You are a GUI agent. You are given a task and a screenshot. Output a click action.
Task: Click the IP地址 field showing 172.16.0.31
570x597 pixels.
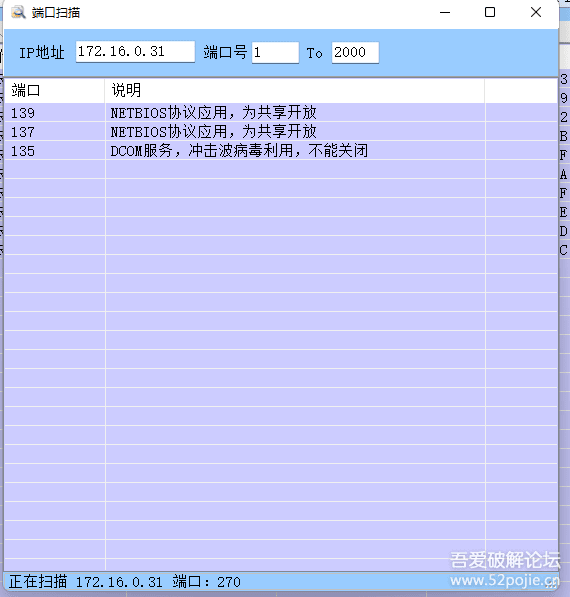click(x=135, y=52)
